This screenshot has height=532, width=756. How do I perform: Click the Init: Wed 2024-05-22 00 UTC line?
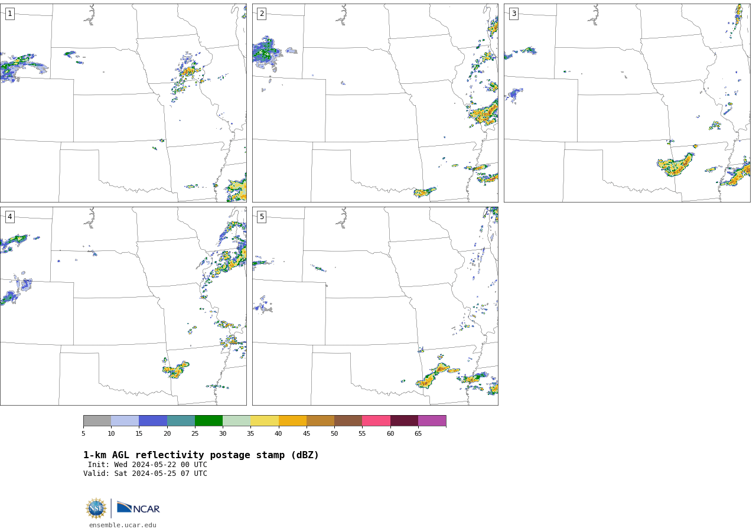pos(148,465)
